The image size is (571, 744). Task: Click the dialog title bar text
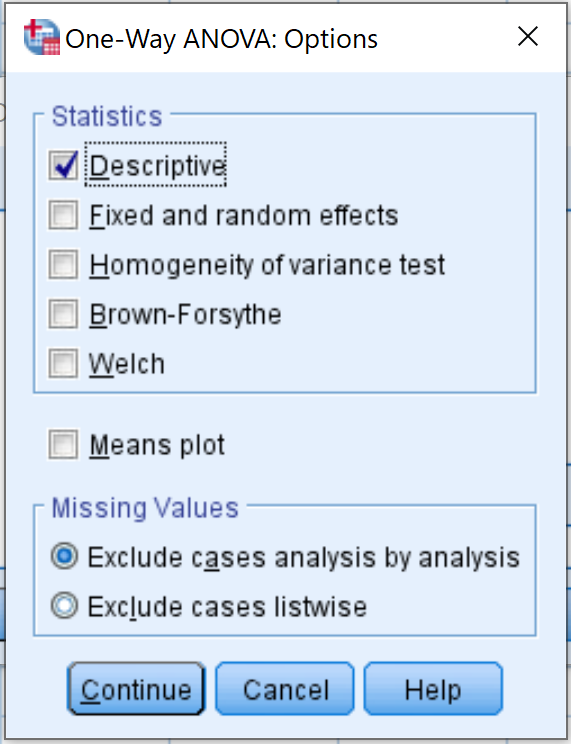click(x=221, y=39)
